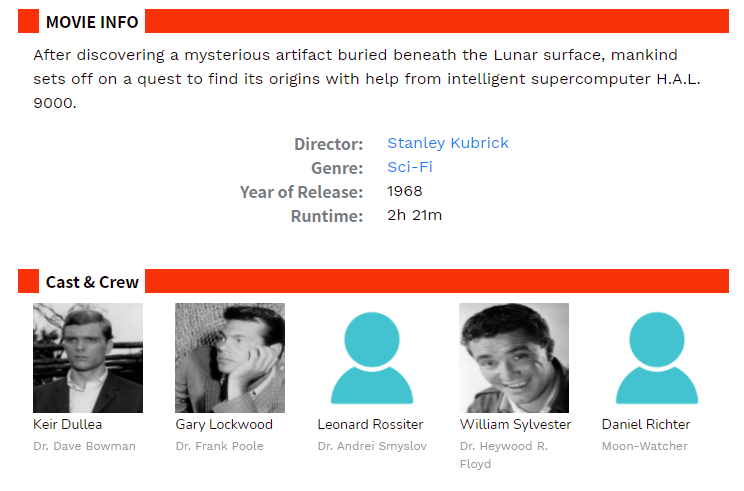Screen dimensions: 744x491
Task: Click the Dr. Heywood R. Floyd role label
Action: click(503, 455)
